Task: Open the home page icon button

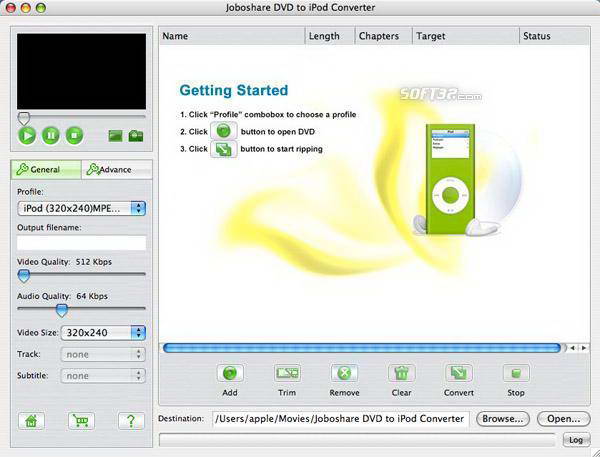Action: (x=31, y=421)
